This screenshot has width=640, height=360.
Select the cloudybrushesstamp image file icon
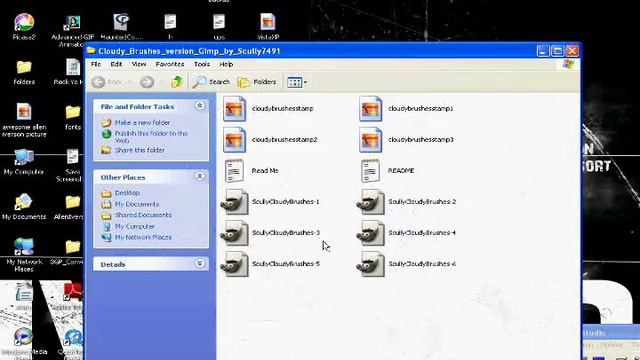[234, 109]
